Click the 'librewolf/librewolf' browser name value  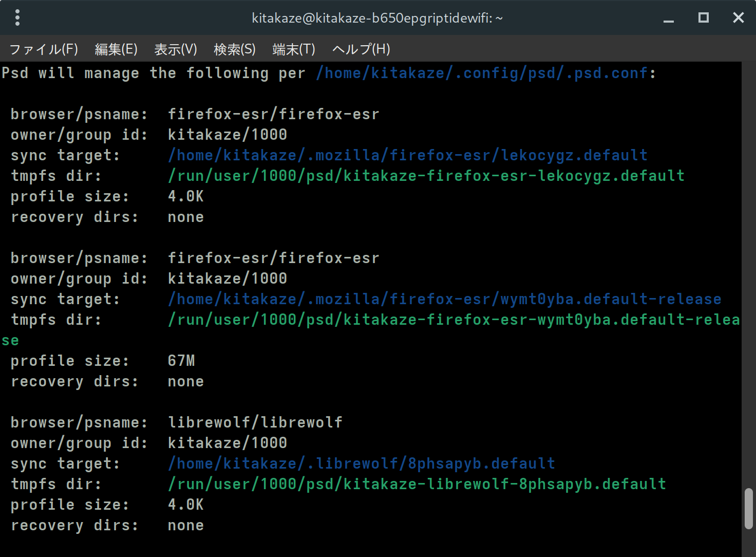click(255, 422)
